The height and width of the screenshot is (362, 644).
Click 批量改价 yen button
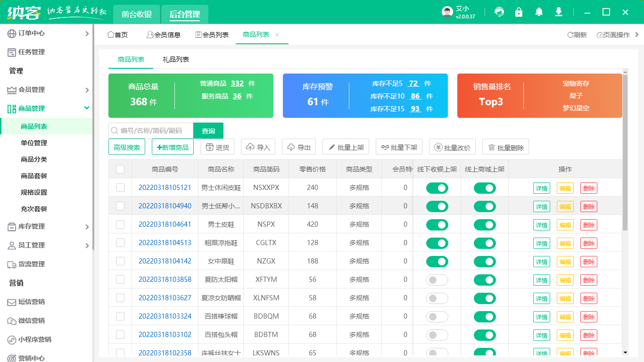click(x=452, y=147)
